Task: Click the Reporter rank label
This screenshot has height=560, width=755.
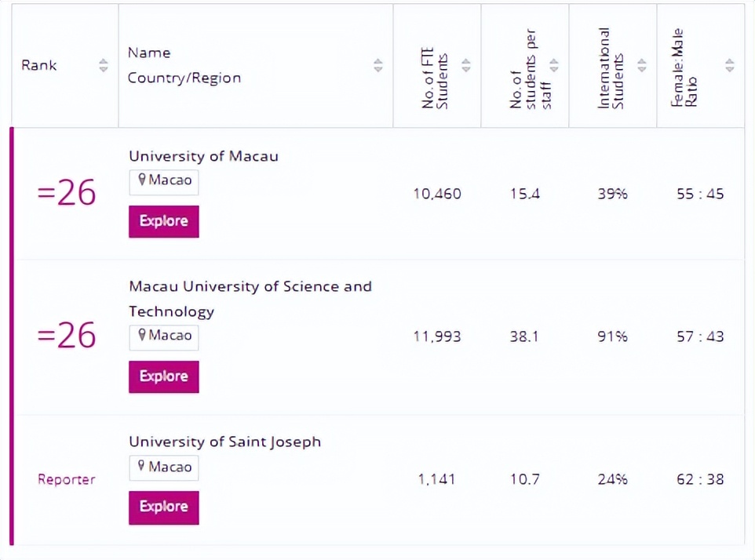Action: coord(66,479)
